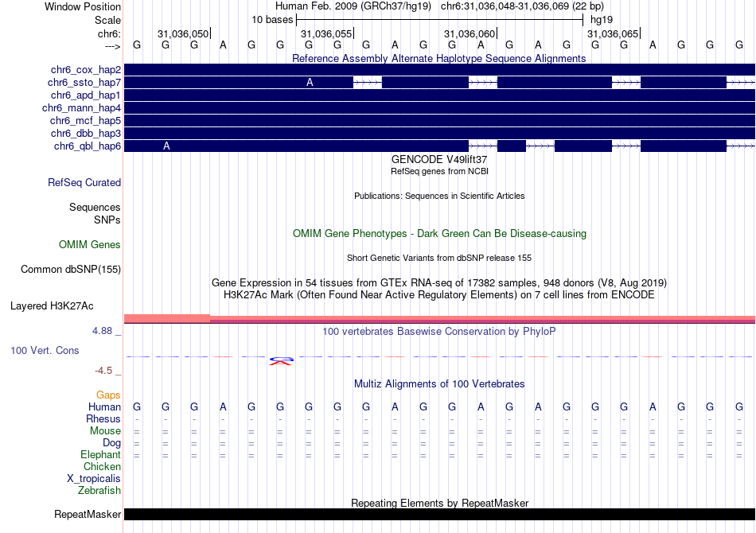This screenshot has height=533, width=756.
Task: Click the 31,036,050 position marker
Action: click(183, 33)
